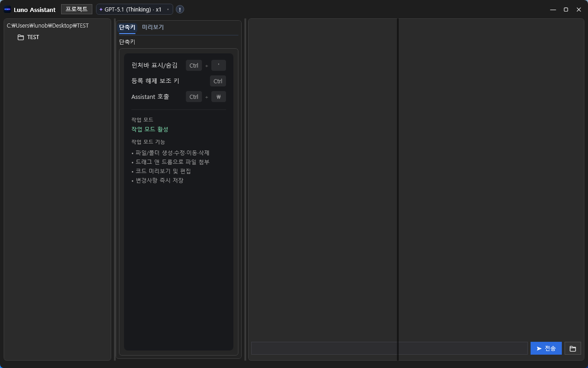The image size is (588, 368).
Task: Click the exclamation info icon beside model selector
Action: 180,9
